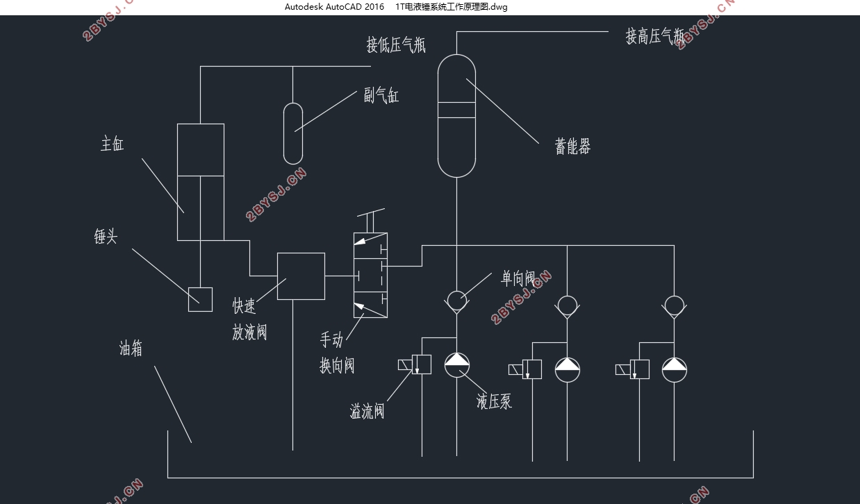The height and width of the screenshot is (504, 860).
Task: Select the hydraulic pump symbol labeled 液压泵
Action: point(456,364)
